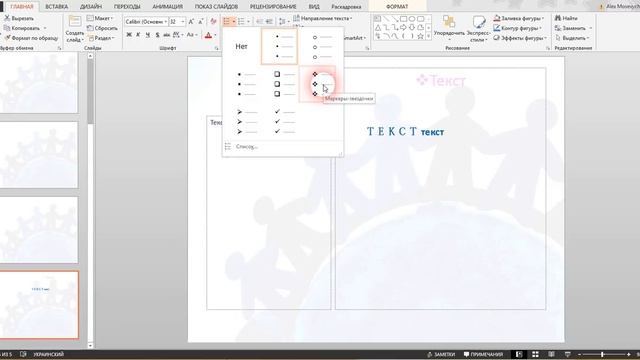Open the Section (Раздел) dropdown
The height and width of the screenshot is (360, 640).
pos(101,38)
